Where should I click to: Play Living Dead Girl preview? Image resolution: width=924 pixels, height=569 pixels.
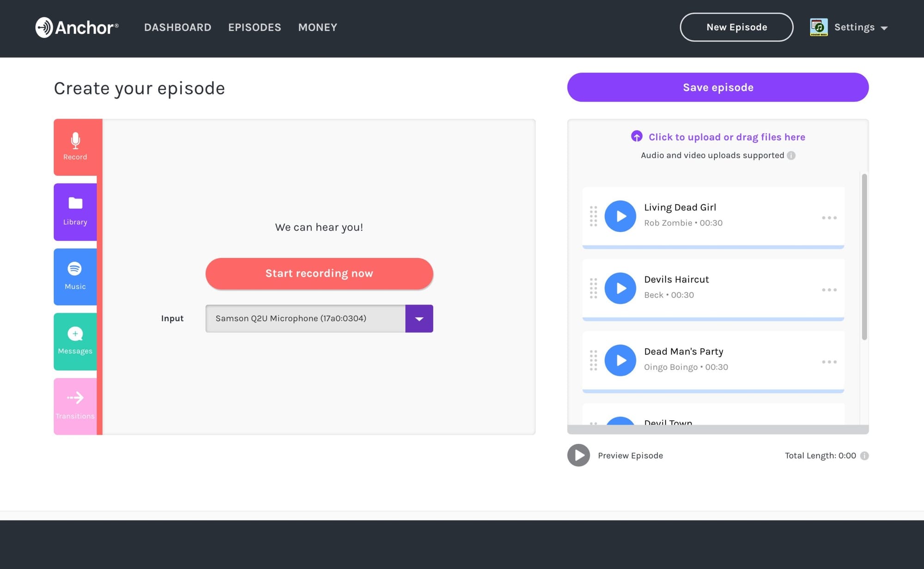point(620,216)
